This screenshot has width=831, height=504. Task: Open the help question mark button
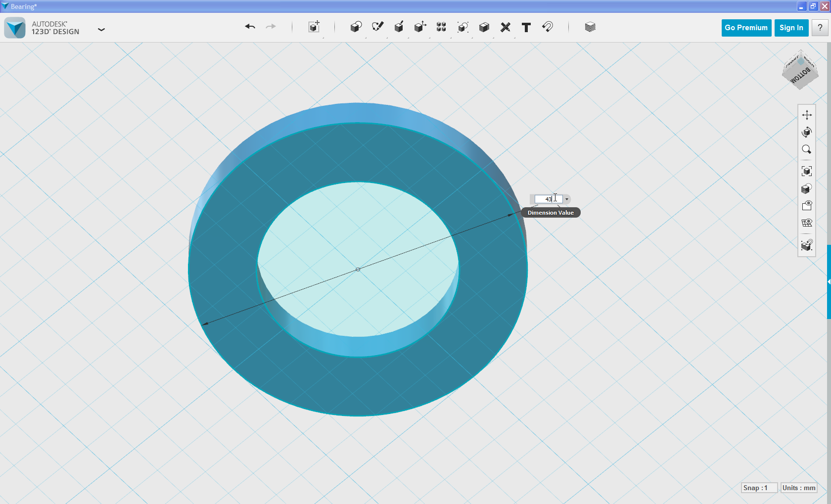[820, 28]
